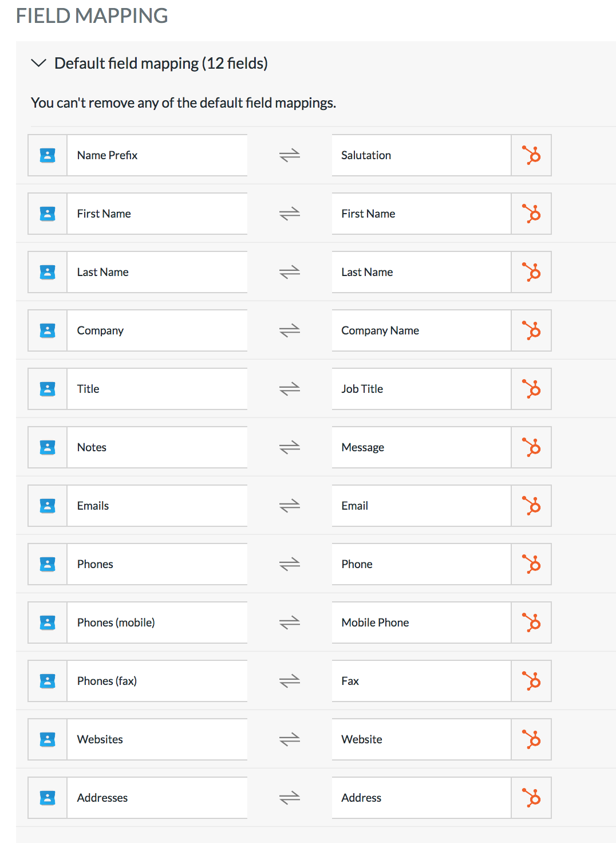The height and width of the screenshot is (843, 616).
Task: Toggle sync direction between Notes and Message
Action: [x=289, y=447]
